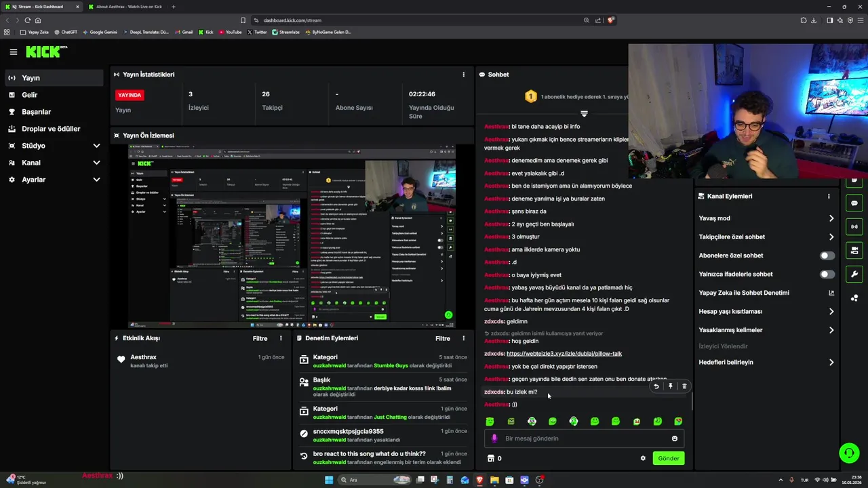Expand the Stüdyo sidebar section
The image size is (868, 488).
tap(54, 146)
